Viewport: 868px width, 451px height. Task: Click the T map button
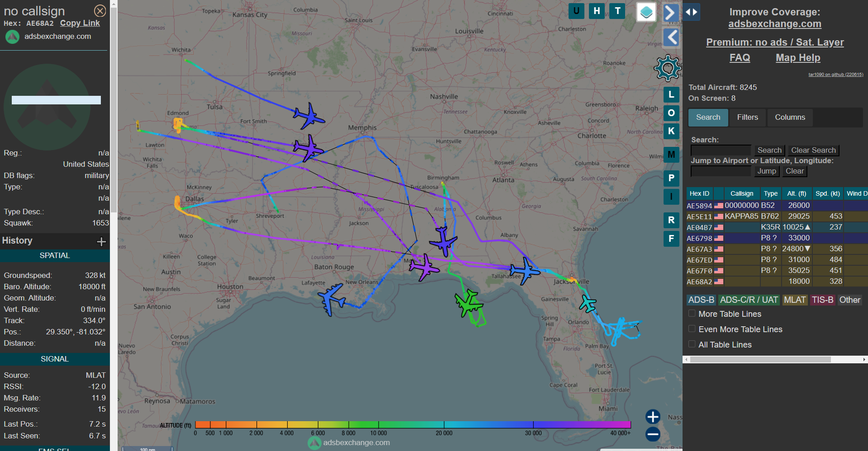point(617,11)
